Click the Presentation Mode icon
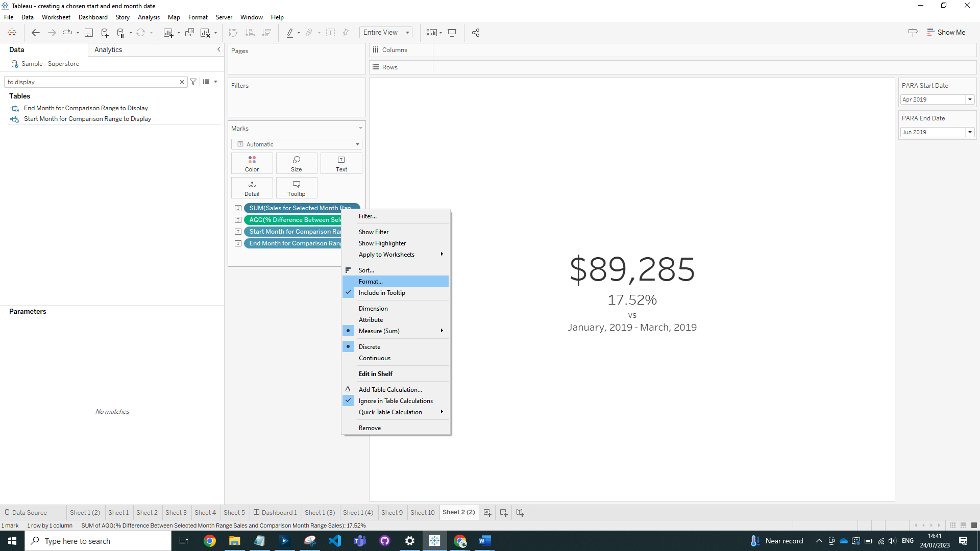The image size is (980, 551). click(x=452, y=33)
